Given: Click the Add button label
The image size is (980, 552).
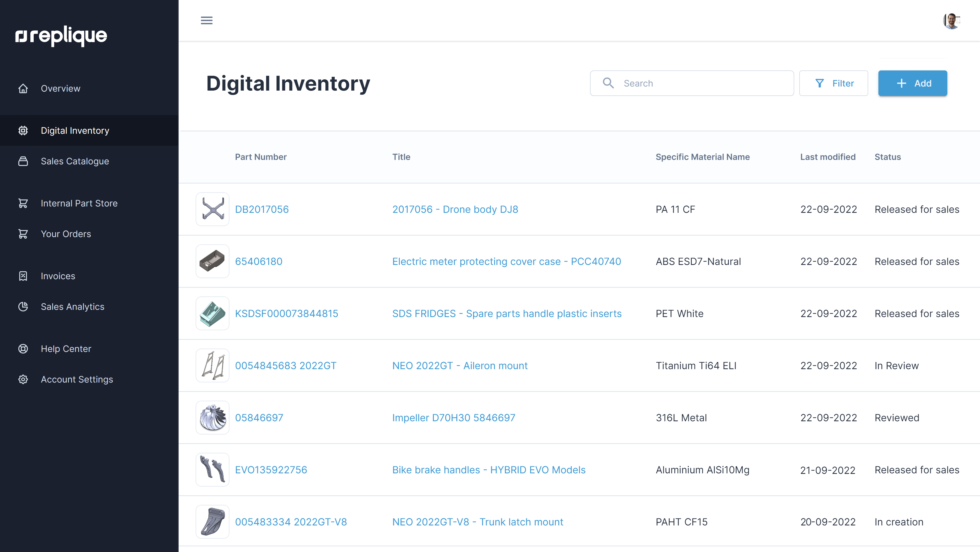Looking at the screenshot, I should [923, 83].
